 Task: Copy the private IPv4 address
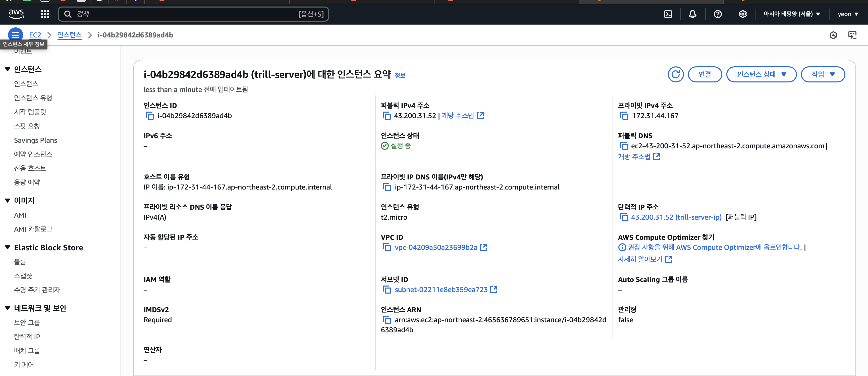[x=624, y=116]
